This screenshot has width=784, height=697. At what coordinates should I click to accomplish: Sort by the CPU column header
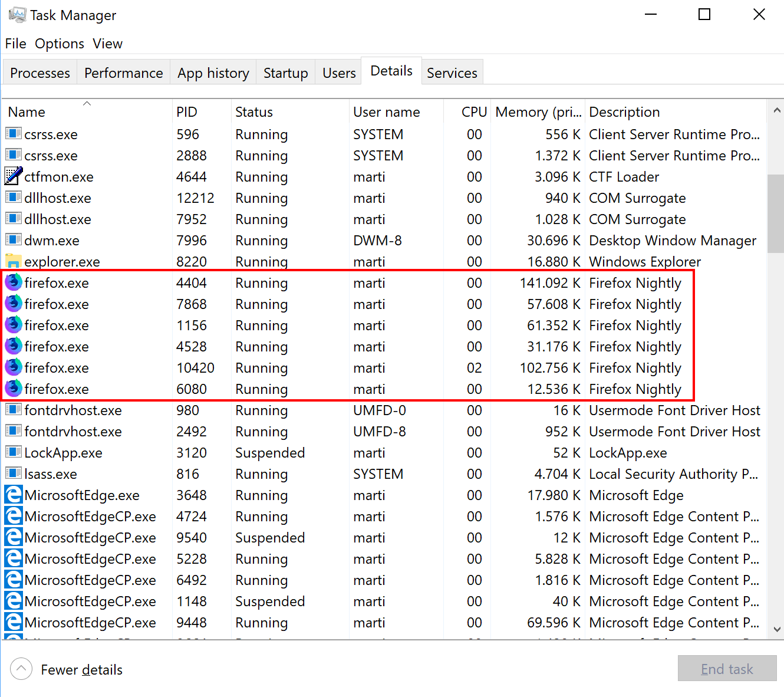467,111
